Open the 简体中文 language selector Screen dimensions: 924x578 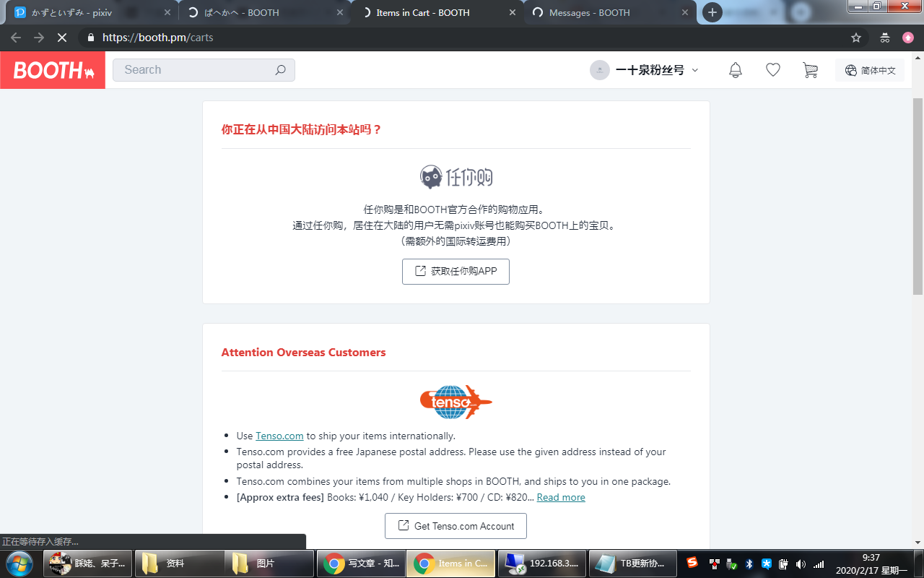coord(870,69)
